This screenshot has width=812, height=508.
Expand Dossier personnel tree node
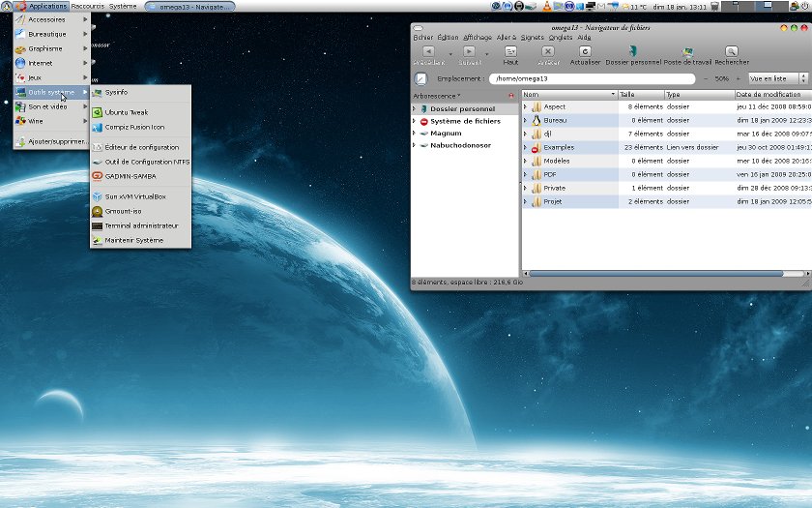tap(415, 108)
